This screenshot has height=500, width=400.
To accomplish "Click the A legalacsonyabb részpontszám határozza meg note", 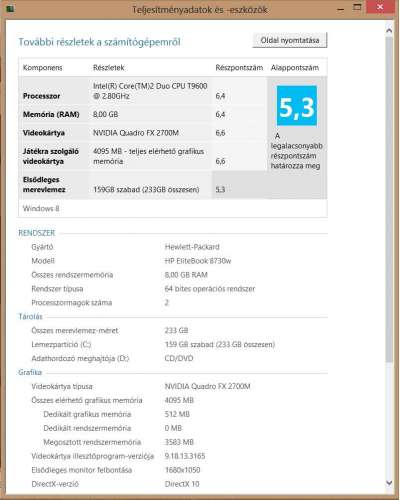I will [296, 151].
